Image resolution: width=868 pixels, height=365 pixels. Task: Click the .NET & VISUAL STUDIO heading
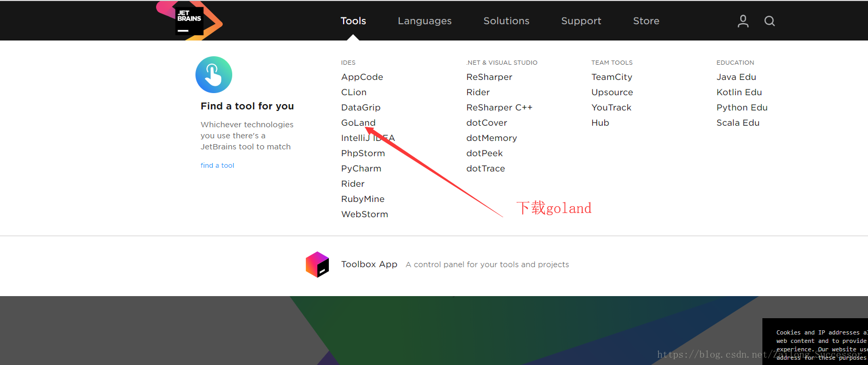coord(502,63)
